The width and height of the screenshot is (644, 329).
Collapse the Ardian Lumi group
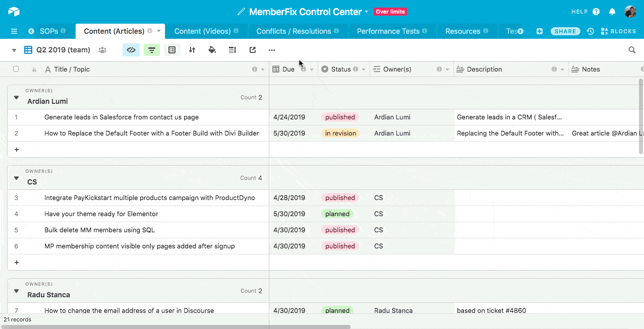tap(16, 97)
